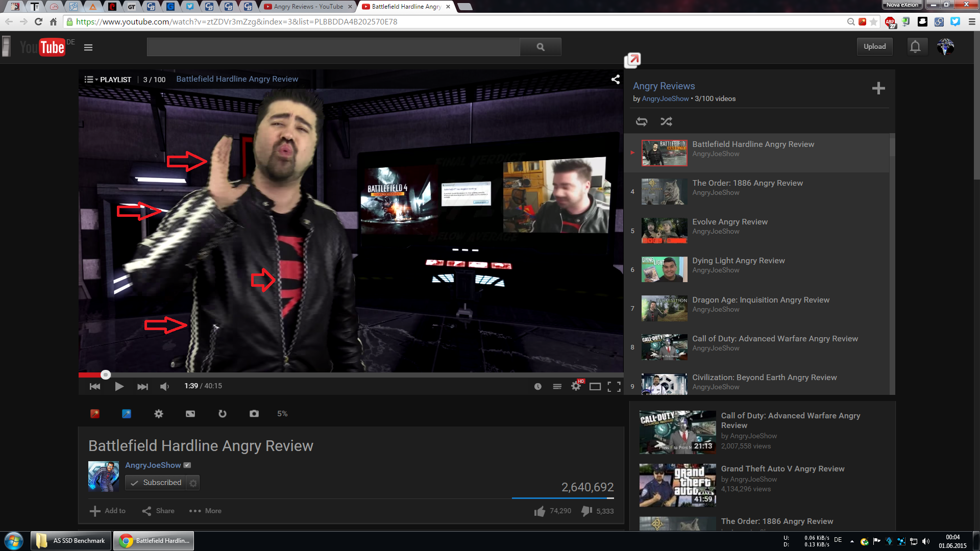Screen dimensions: 980x551
Task: Take a screenshot with the camera icon
Action: pos(254,414)
